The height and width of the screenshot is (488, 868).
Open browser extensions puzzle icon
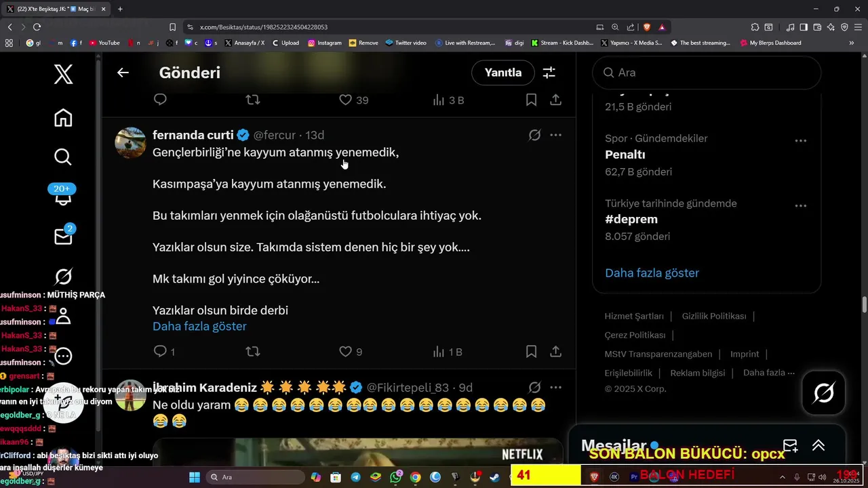[755, 27]
